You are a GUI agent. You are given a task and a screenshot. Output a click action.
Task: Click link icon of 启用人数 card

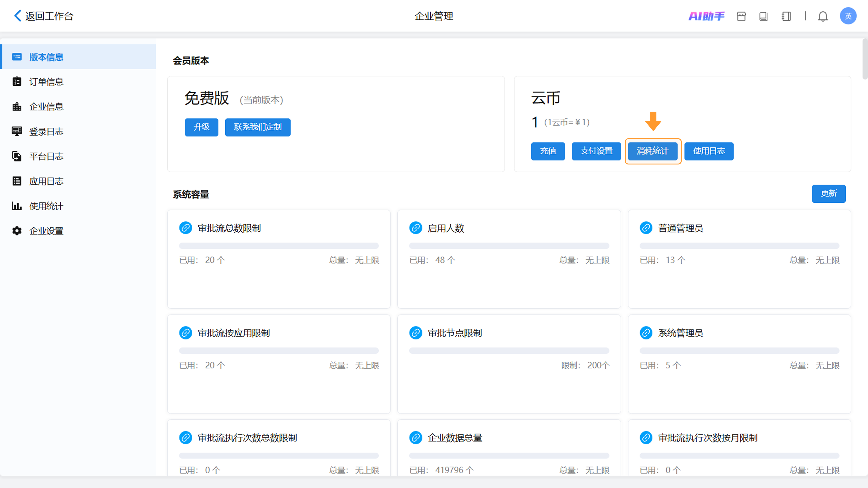point(416,228)
